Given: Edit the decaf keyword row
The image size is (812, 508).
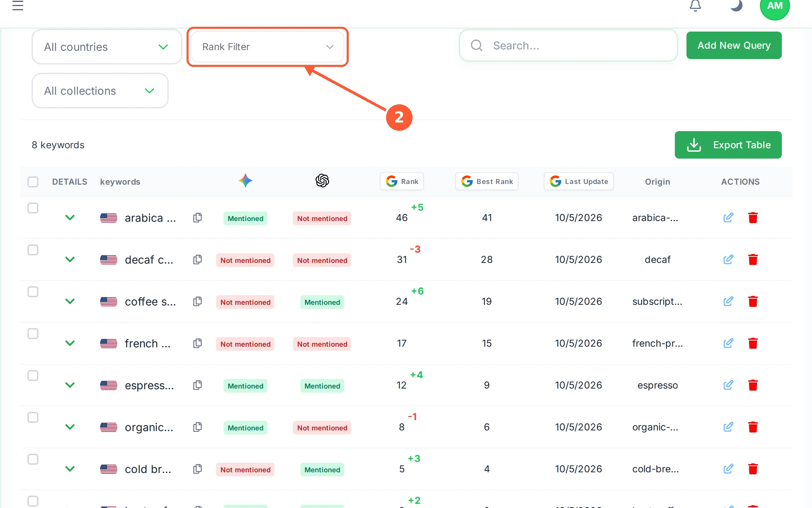Looking at the screenshot, I should [x=728, y=259].
